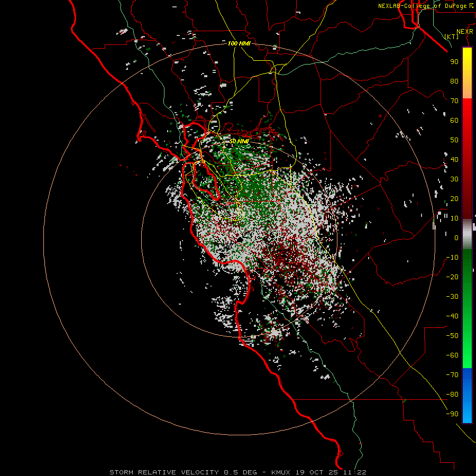Viewport: 476px width, 476px height.
Task: Click the 50 value on the velocity scale
Action: (x=454, y=140)
